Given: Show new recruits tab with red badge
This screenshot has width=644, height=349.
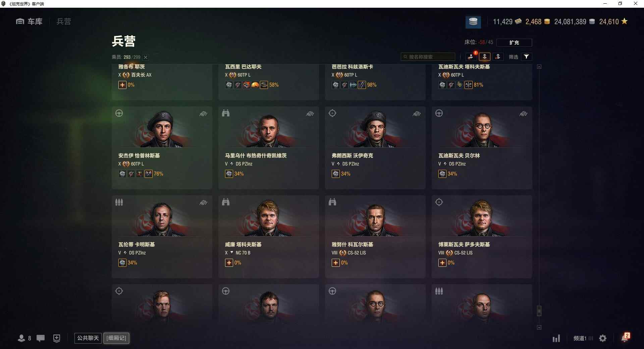Looking at the screenshot, I should 471,57.
